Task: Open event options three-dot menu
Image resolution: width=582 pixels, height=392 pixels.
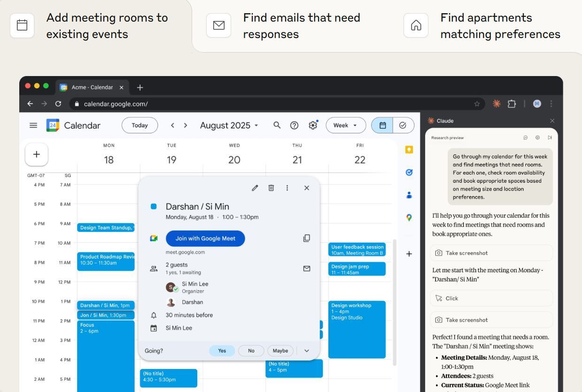Action: pyautogui.click(x=287, y=188)
